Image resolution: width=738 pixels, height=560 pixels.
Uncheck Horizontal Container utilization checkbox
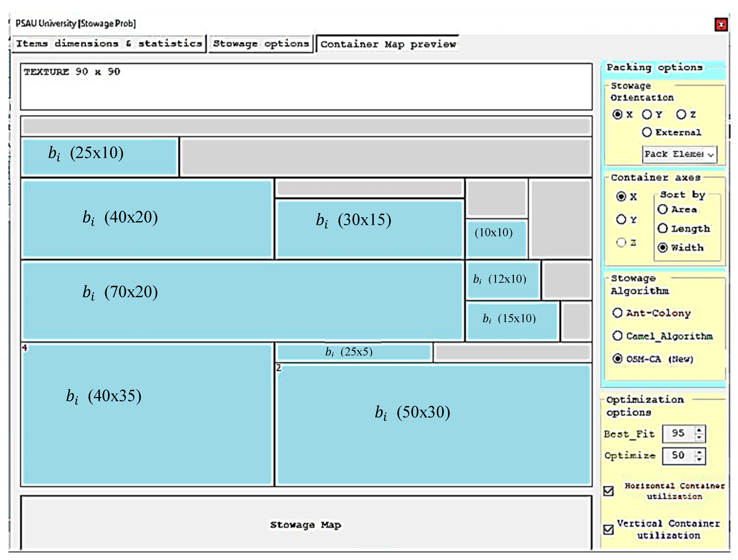(608, 491)
